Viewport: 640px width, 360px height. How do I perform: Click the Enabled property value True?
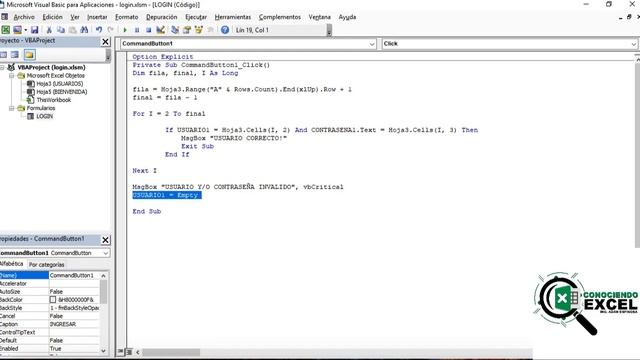74,349
